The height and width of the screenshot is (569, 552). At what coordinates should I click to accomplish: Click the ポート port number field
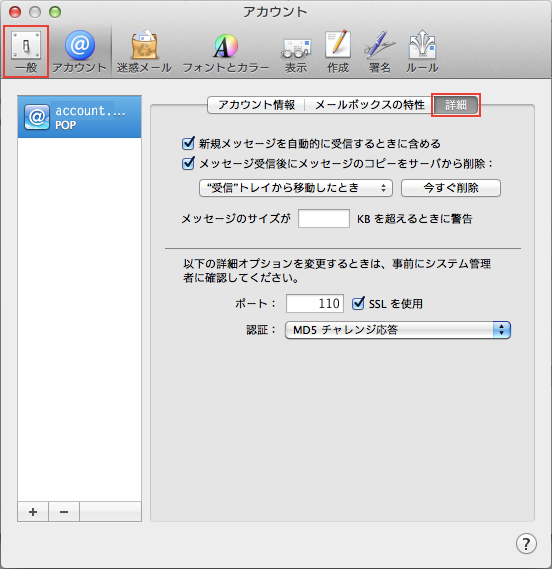[x=315, y=303]
